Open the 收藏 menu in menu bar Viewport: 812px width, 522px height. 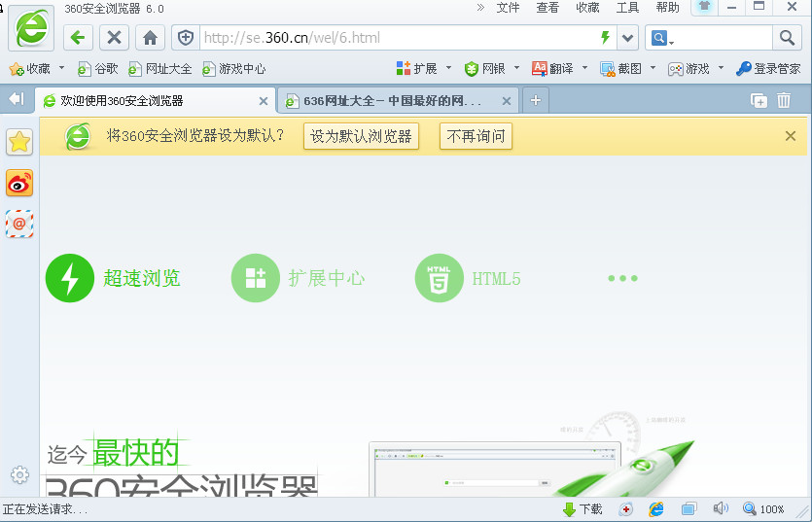(587, 8)
